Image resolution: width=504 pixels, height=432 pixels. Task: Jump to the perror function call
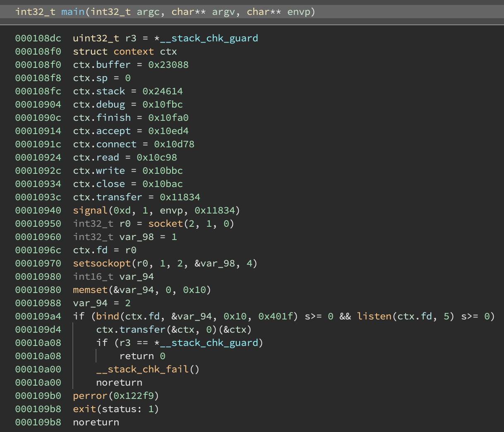pyautogui.click(x=90, y=396)
